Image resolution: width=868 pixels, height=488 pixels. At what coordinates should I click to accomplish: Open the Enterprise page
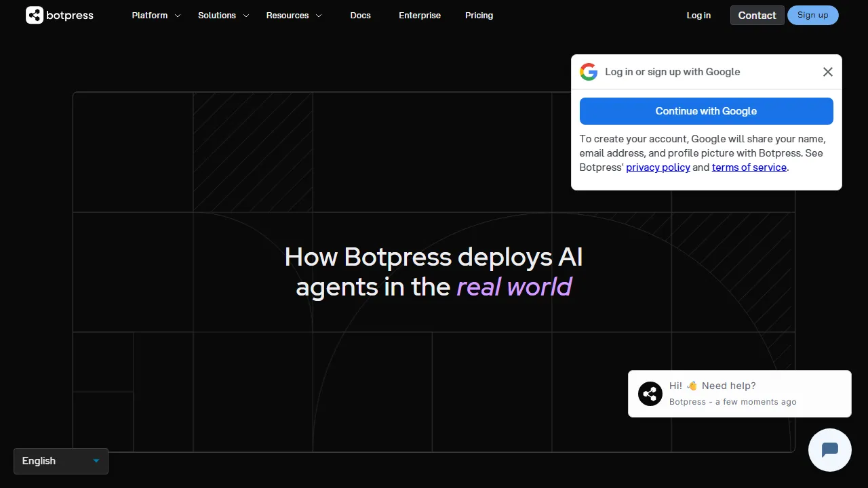coord(420,15)
